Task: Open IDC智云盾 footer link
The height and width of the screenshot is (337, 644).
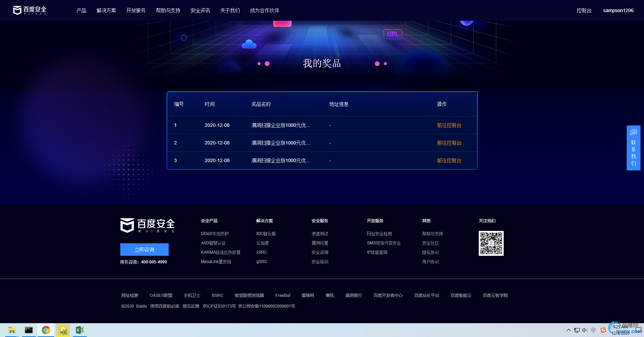Action: [x=266, y=234]
